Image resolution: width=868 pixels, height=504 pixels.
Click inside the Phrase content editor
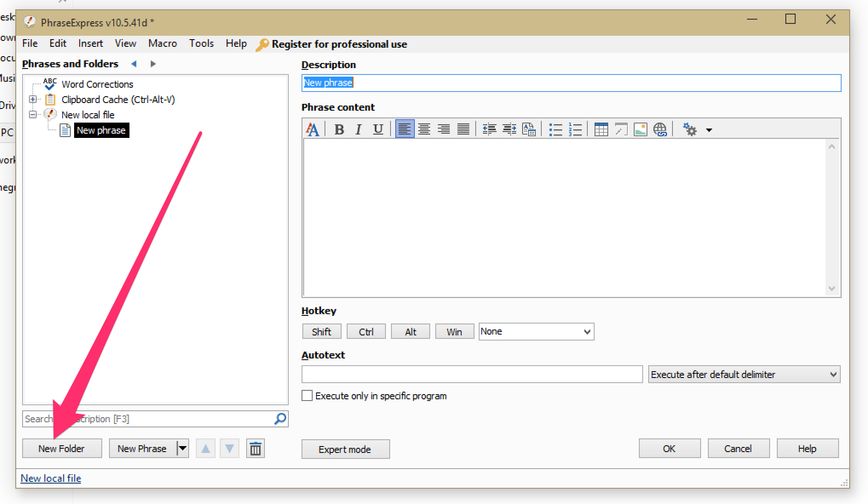[x=564, y=218]
